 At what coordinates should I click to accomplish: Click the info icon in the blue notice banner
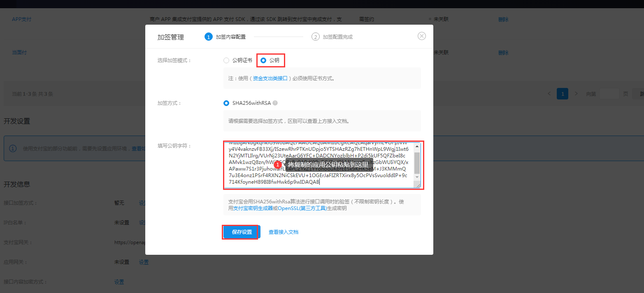(13, 148)
